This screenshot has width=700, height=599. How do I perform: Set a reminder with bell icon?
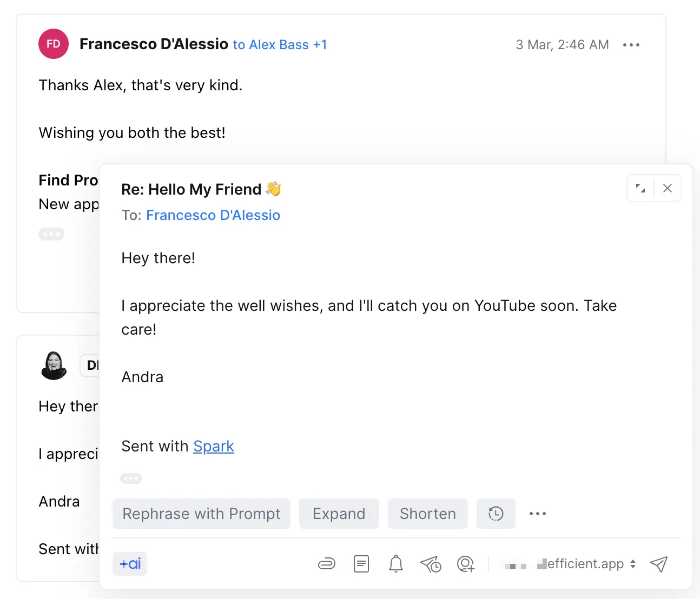pyautogui.click(x=396, y=564)
